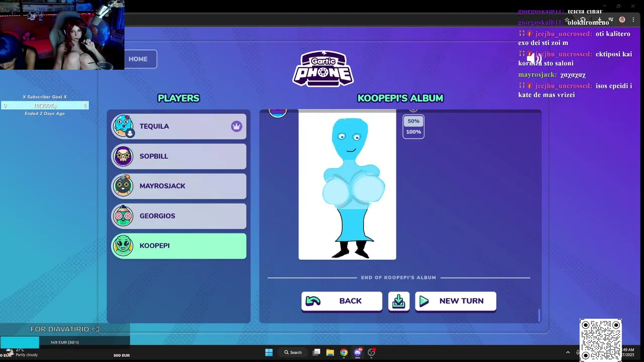Click the Gartic Phone logo
Viewport: 644px width, 362px height.
[x=323, y=69]
